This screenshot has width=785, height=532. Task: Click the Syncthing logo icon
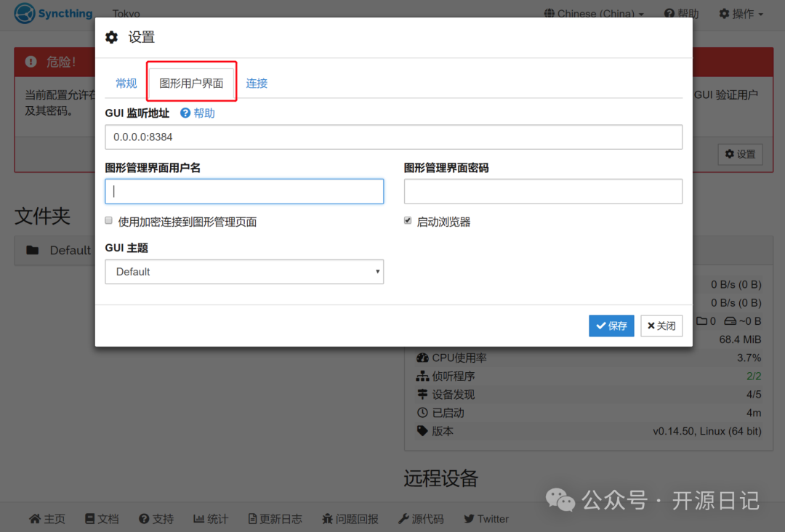pos(25,13)
